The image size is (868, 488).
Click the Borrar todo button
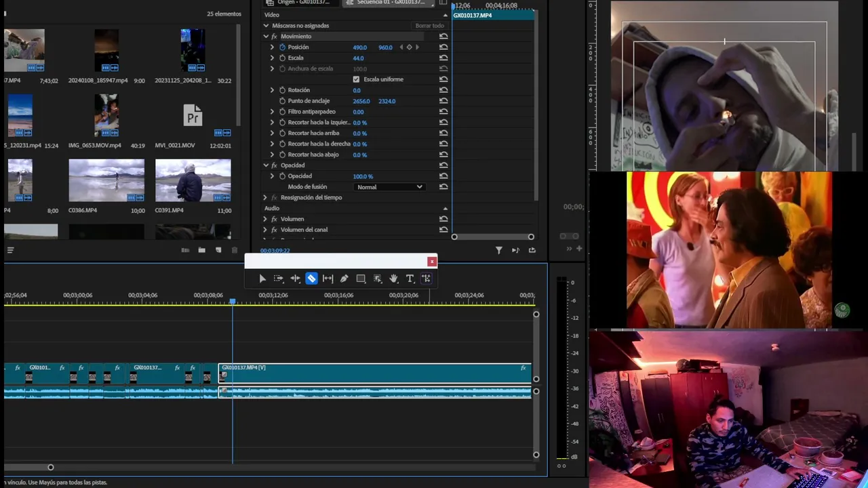pos(429,26)
